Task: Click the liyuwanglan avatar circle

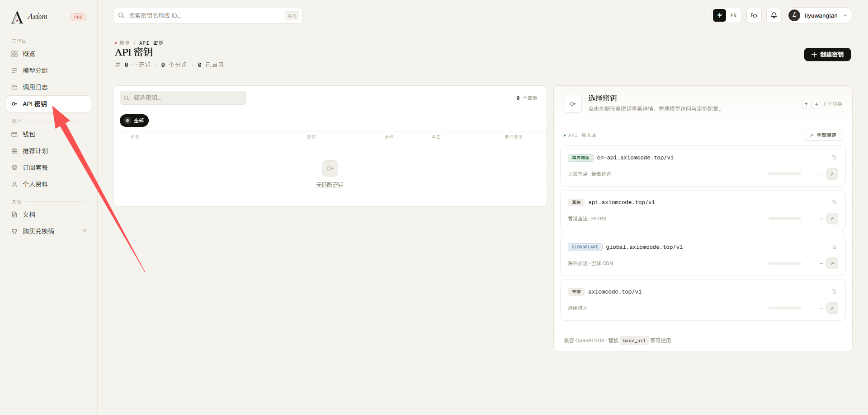Action: pyautogui.click(x=794, y=15)
